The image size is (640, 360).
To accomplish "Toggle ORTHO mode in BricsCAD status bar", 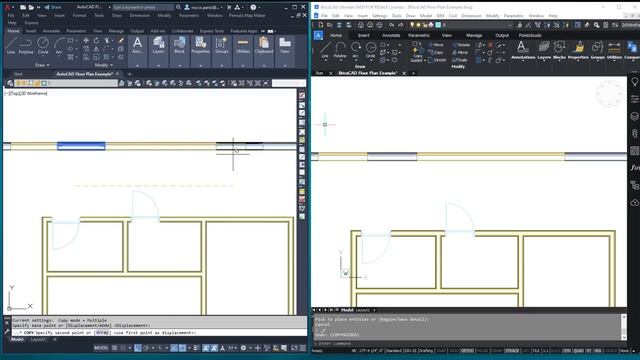I will (x=467, y=351).
